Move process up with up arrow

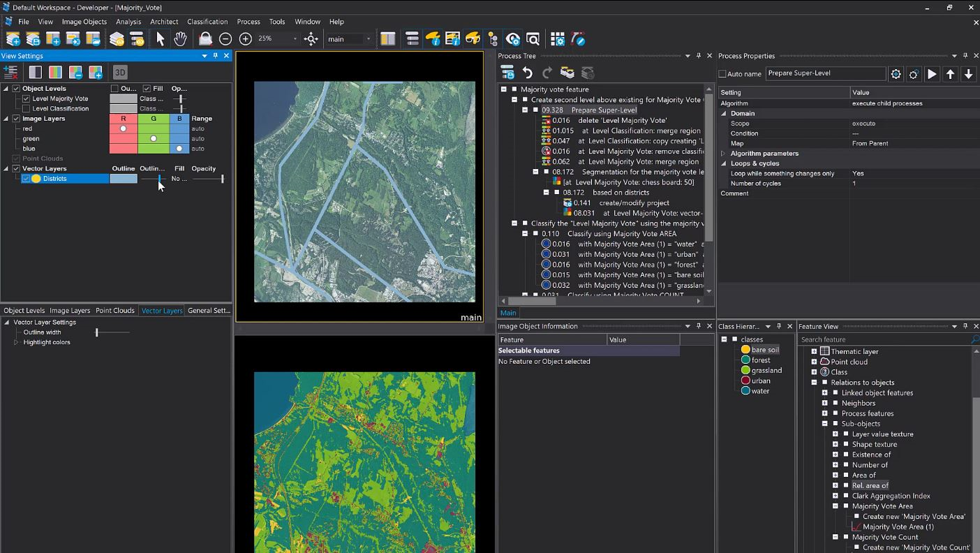[x=950, y=74]
